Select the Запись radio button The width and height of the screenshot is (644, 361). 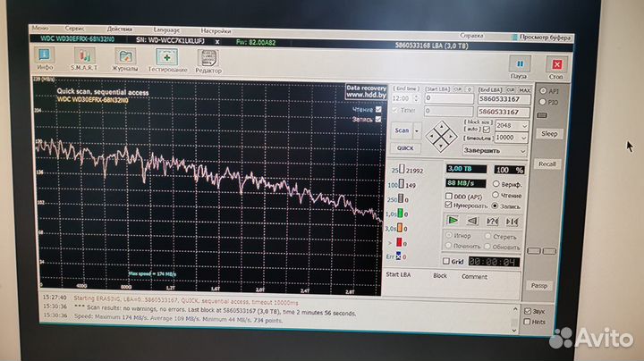(496, 206)
